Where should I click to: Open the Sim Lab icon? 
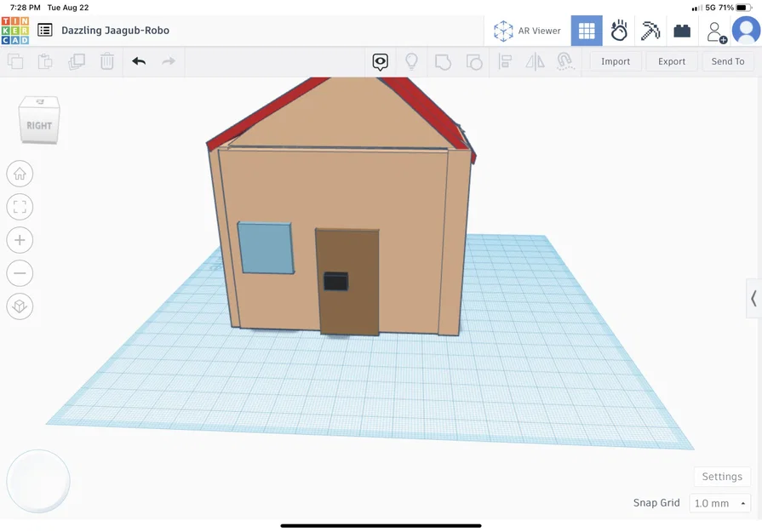point(619,31)
